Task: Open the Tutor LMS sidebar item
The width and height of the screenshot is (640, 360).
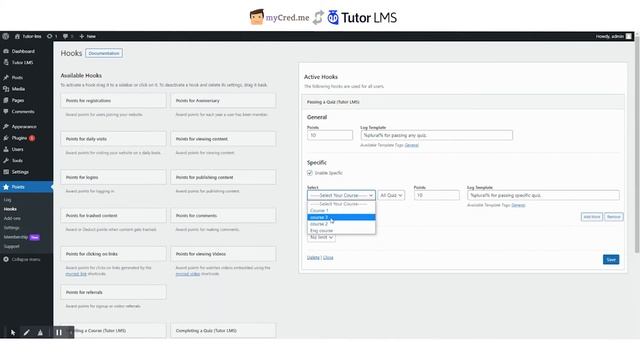Action: tap(22, 62)
